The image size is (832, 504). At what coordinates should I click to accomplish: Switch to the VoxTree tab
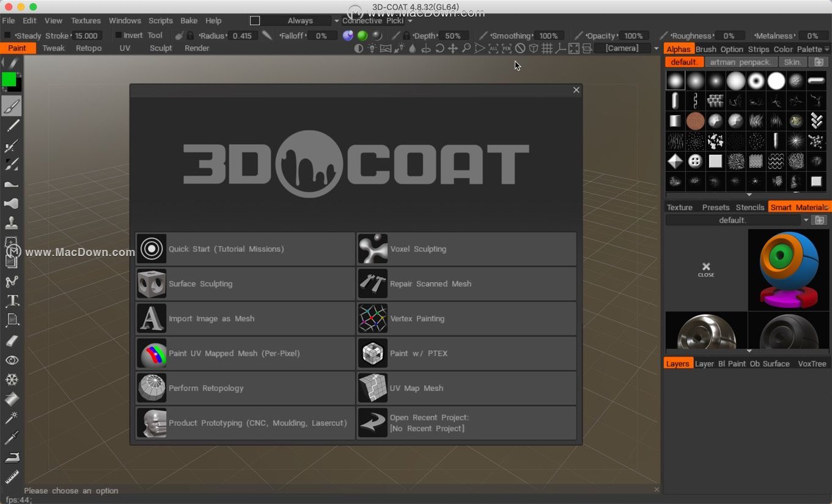pos(812,363)
